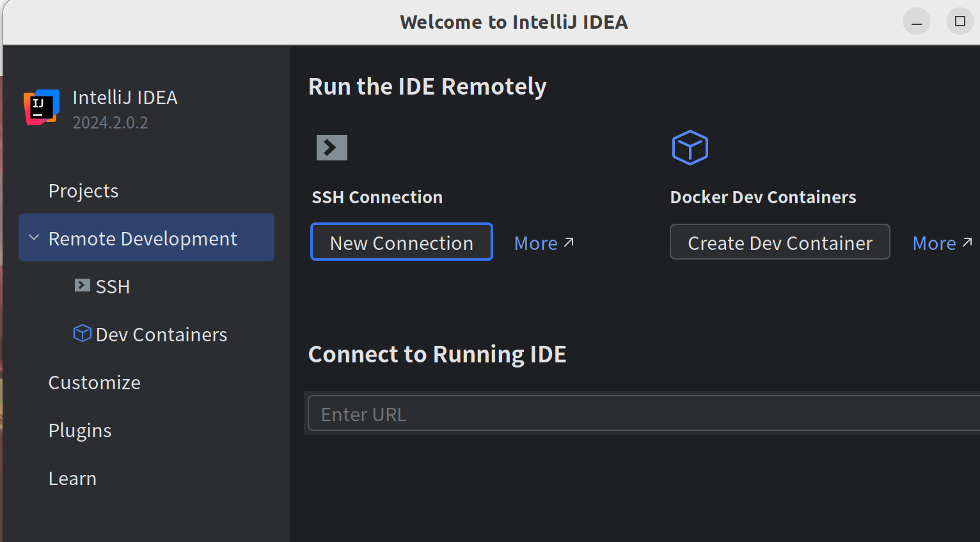Minimize the Welcome to IntelliJ IDEA window
The height and width of the screenshot is (542, 980).
pyautogui.click(x=916, y=22)
